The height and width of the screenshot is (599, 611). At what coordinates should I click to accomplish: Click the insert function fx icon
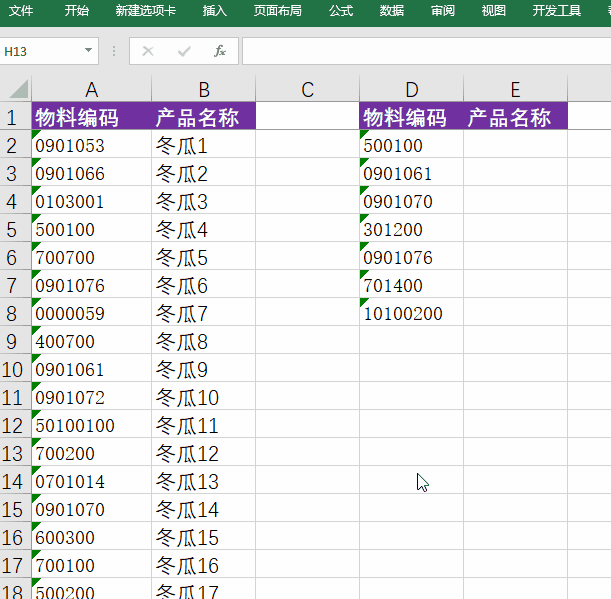coord(220,51)
